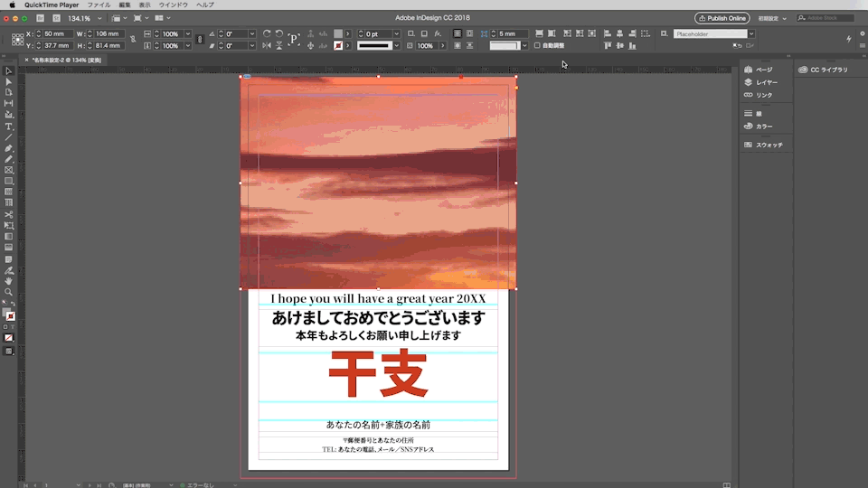Open the 表示 menu

pos(145,5)
